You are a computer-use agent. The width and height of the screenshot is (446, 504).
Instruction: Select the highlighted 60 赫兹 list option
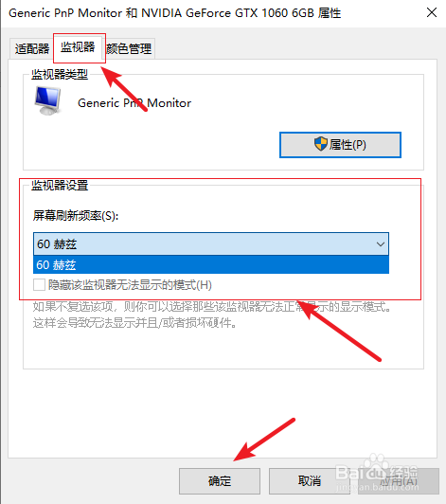211,265
